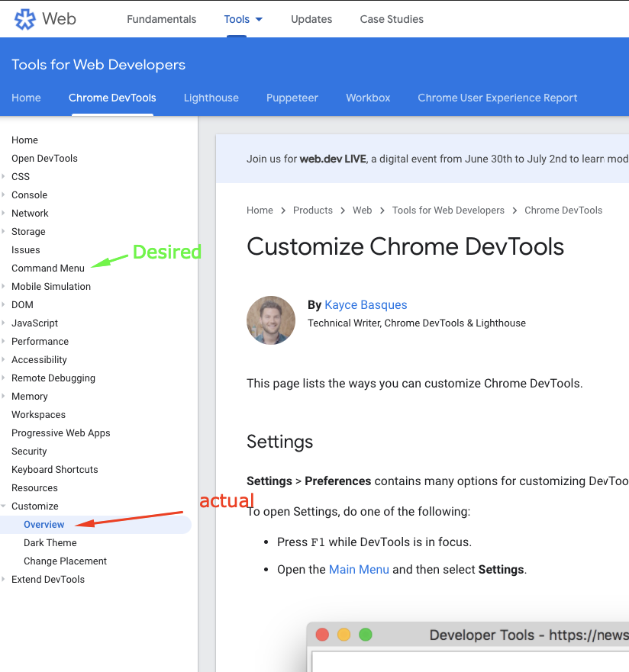
Task: Follow the Products breadcrumb link
Action: pos(313,210)
